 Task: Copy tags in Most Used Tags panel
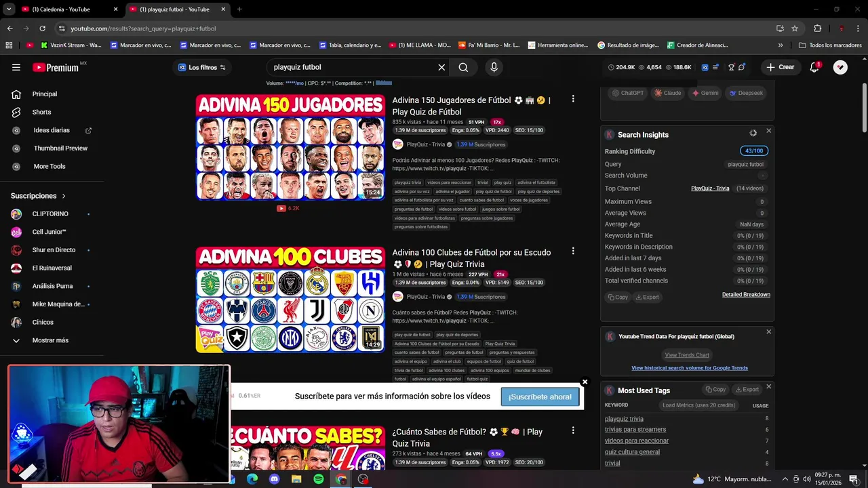[x=715, y=390]
